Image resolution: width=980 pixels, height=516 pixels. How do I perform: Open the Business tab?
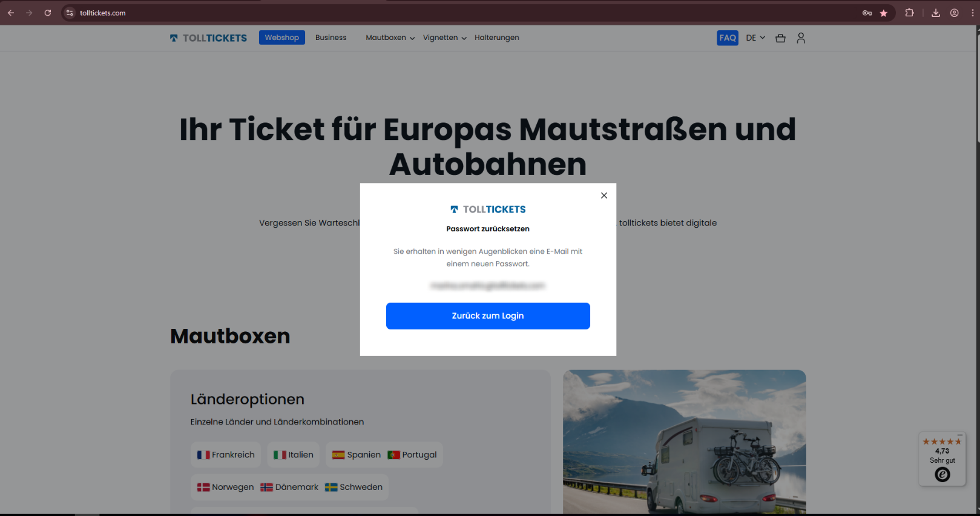click(331, 38)
